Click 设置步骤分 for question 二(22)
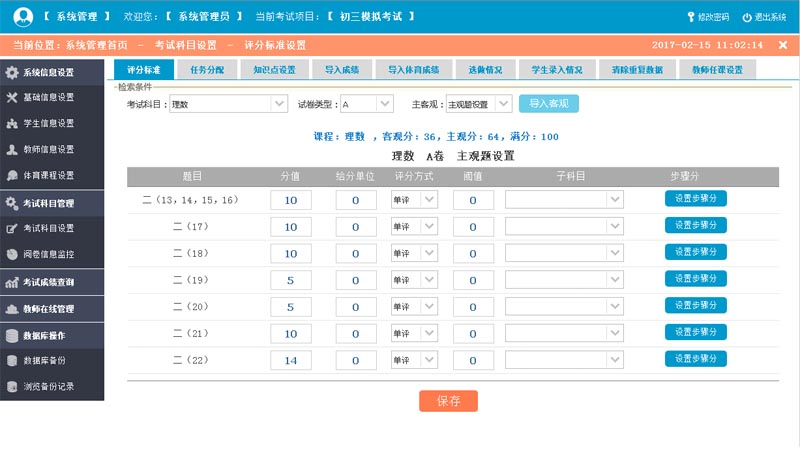Image resolution: width=800 pixels, height=450 pixels. 695,359
